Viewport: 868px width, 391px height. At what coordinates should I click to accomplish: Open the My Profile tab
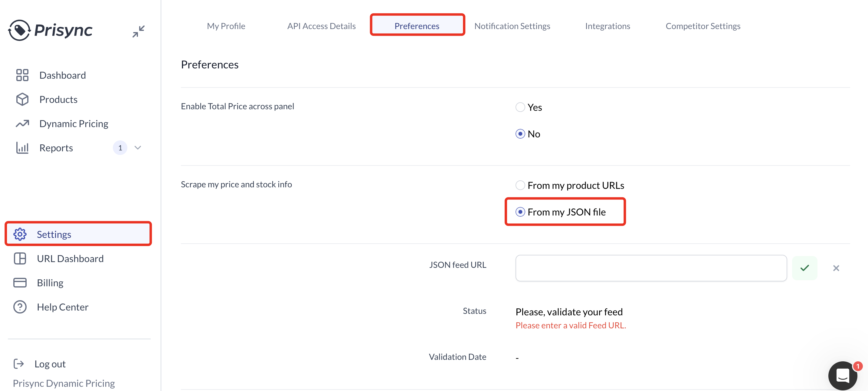(x=226, y=26)
